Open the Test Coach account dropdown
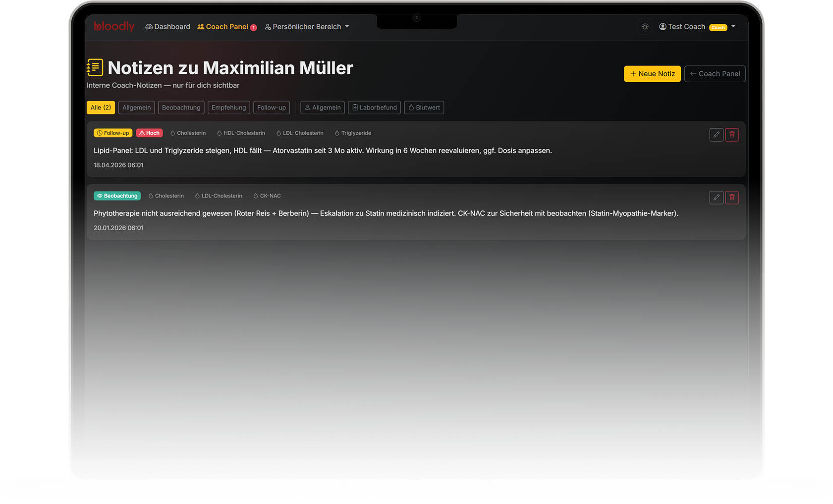Screen dimensions: 833x504 tap(733, 27)
